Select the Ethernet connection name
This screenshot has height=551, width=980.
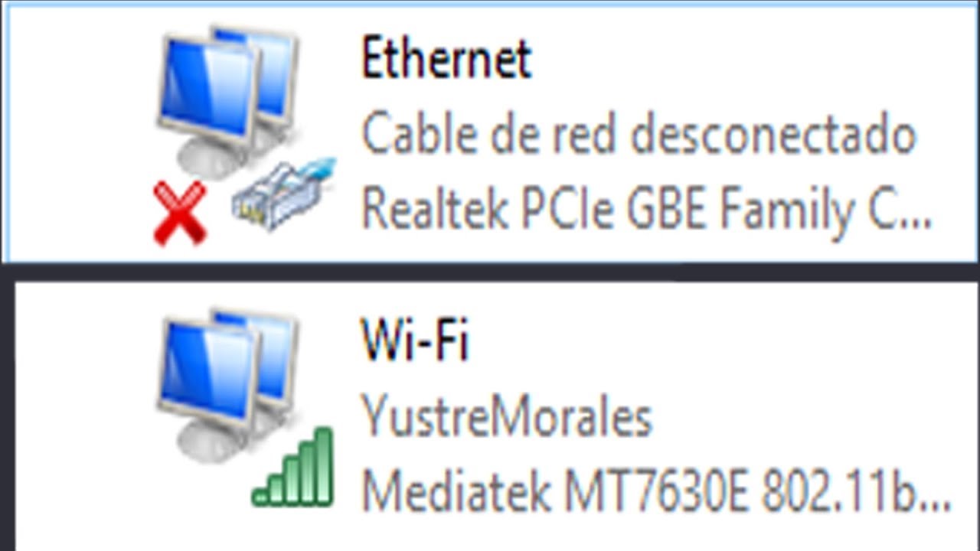[x=446, y=59]
